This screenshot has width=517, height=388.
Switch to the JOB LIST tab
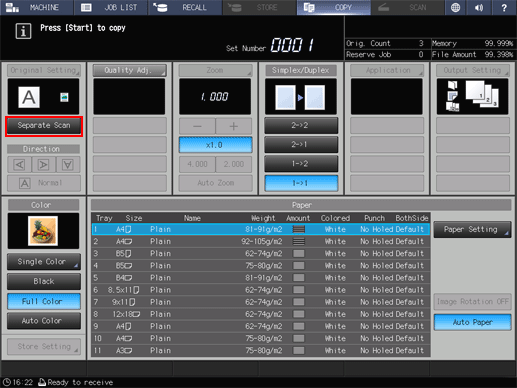tap(111, 7)
